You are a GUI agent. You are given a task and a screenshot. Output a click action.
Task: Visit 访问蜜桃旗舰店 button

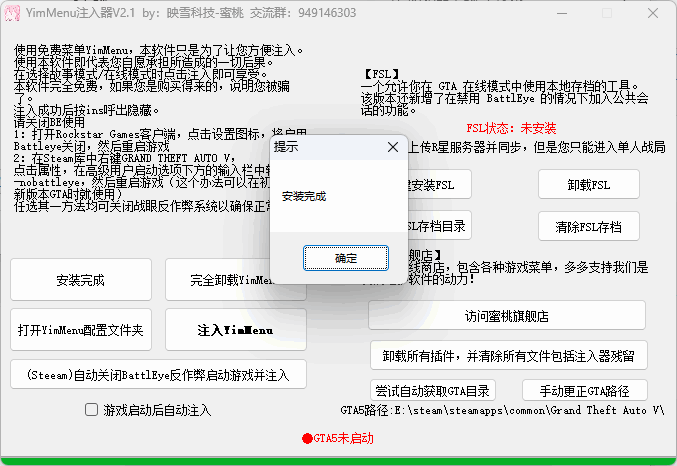(507, 316)
